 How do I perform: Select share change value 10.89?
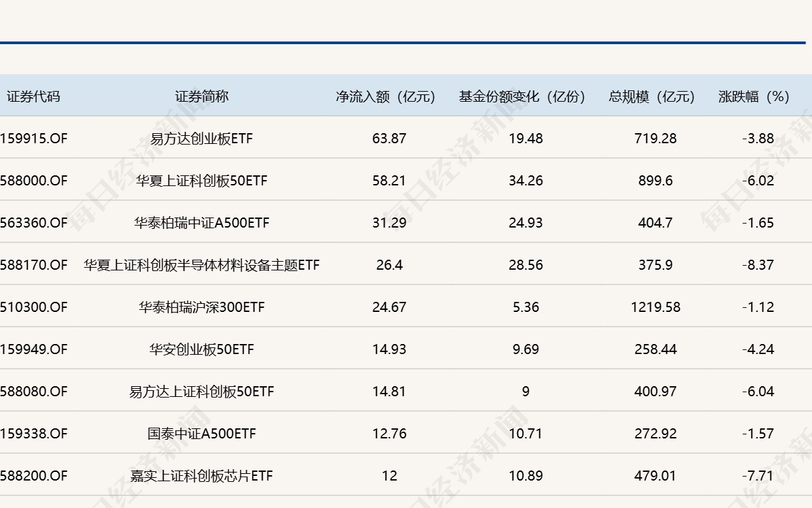point(526,476)
